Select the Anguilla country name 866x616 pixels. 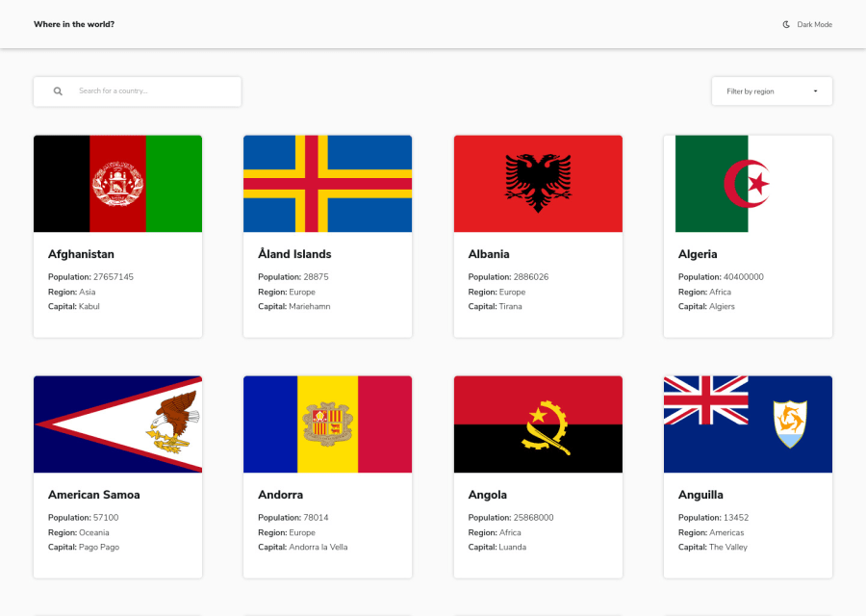tap(700, 495)
